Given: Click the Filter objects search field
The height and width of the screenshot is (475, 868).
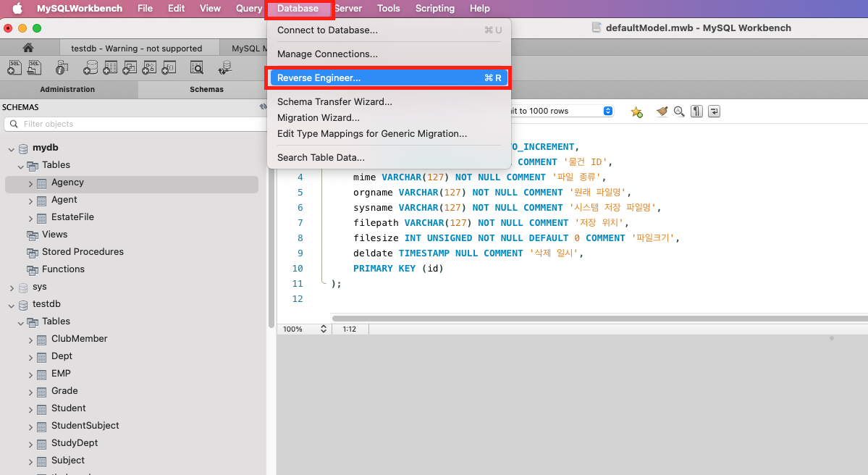Looking at the screenshot, I should coord(135,124).
